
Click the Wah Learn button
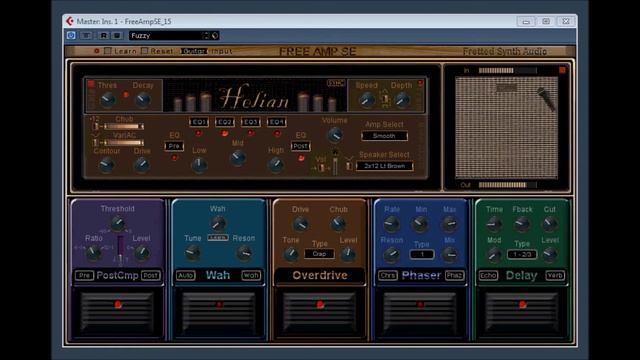[x=218, y=238]
